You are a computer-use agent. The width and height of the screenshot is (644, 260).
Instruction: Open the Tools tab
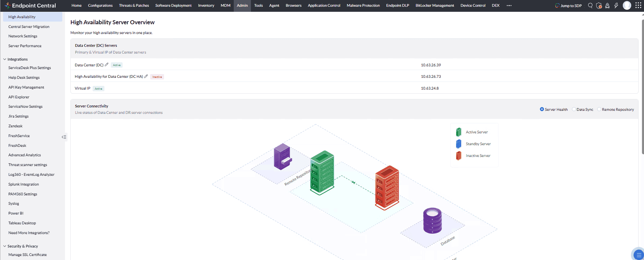(258, 5)
